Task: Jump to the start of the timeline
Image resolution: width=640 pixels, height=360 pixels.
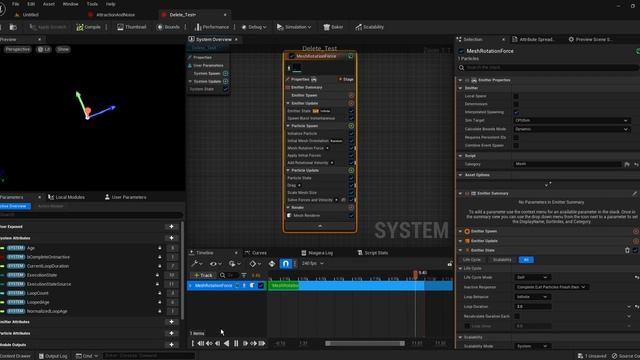Action: [x=200, y=343]
